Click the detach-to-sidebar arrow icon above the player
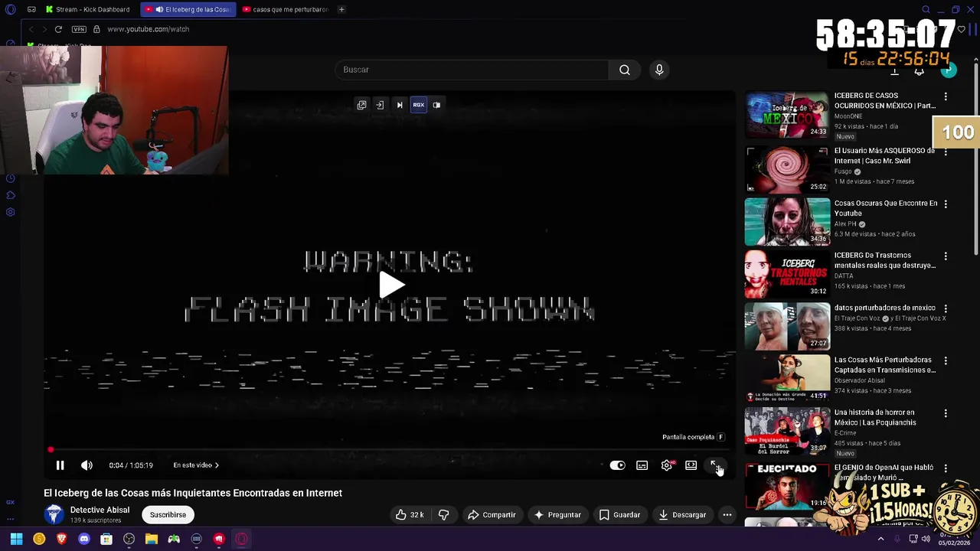Screen dimensions: 980x551 (x=380, y=105)
